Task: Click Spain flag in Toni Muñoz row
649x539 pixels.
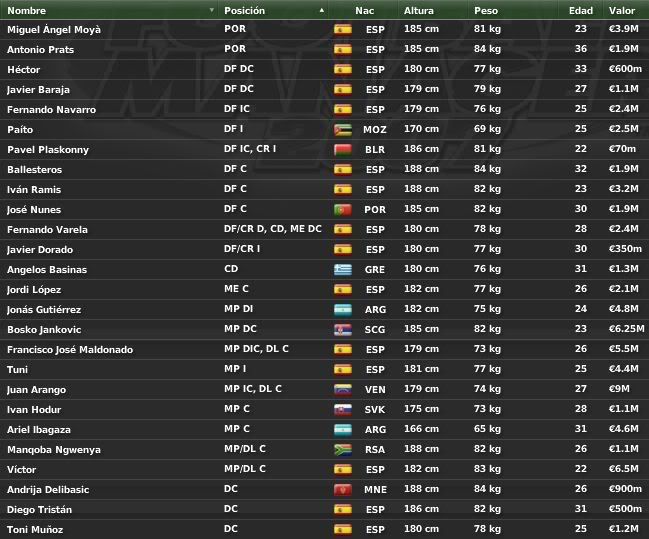Action: 343,529
